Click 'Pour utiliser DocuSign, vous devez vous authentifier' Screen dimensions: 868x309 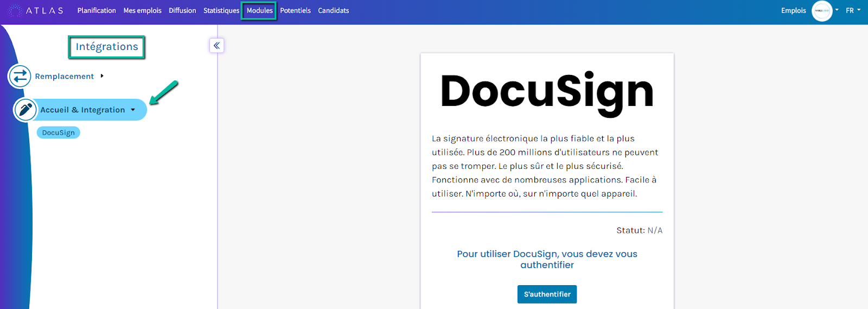[547, 260]
